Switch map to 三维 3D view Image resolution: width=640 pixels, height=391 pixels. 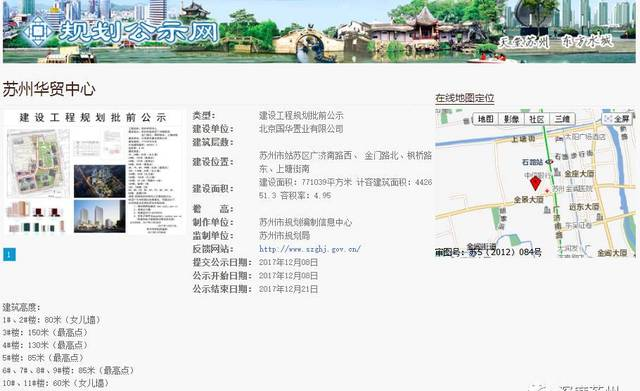coord(562,119)
